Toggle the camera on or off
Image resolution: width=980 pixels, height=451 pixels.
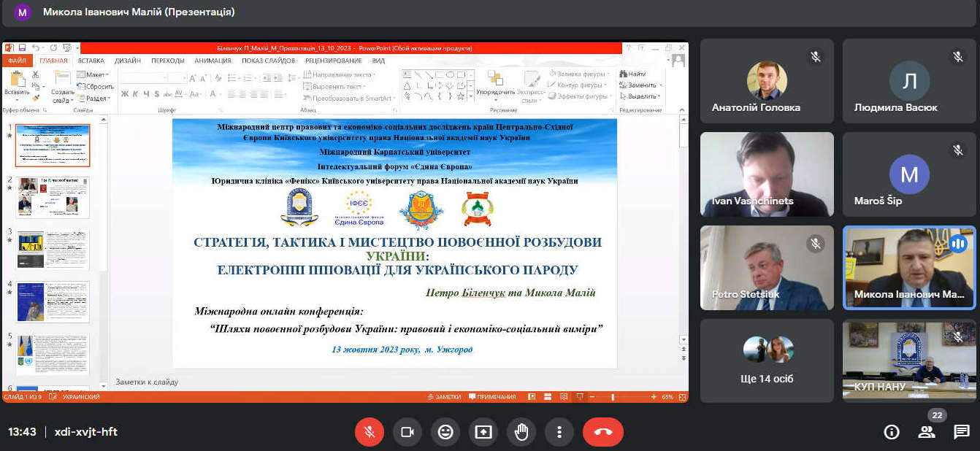click(x=407, y=432)
